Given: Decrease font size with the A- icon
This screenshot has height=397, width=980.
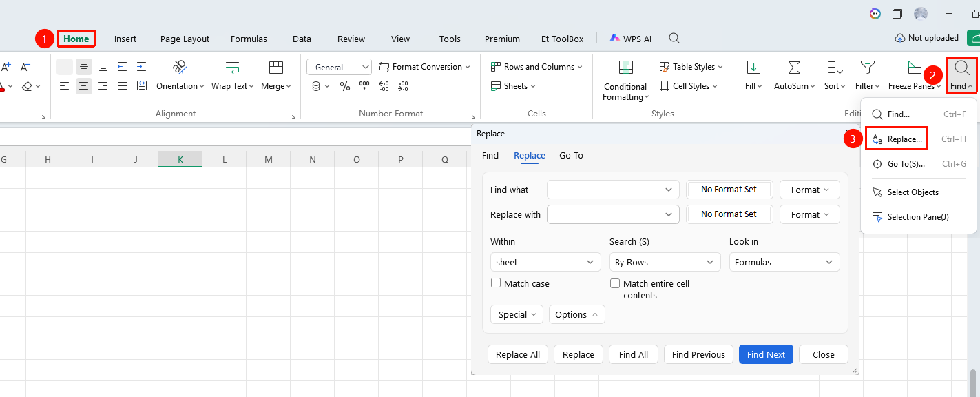Looking at the screenshot, I should [25, 67].
